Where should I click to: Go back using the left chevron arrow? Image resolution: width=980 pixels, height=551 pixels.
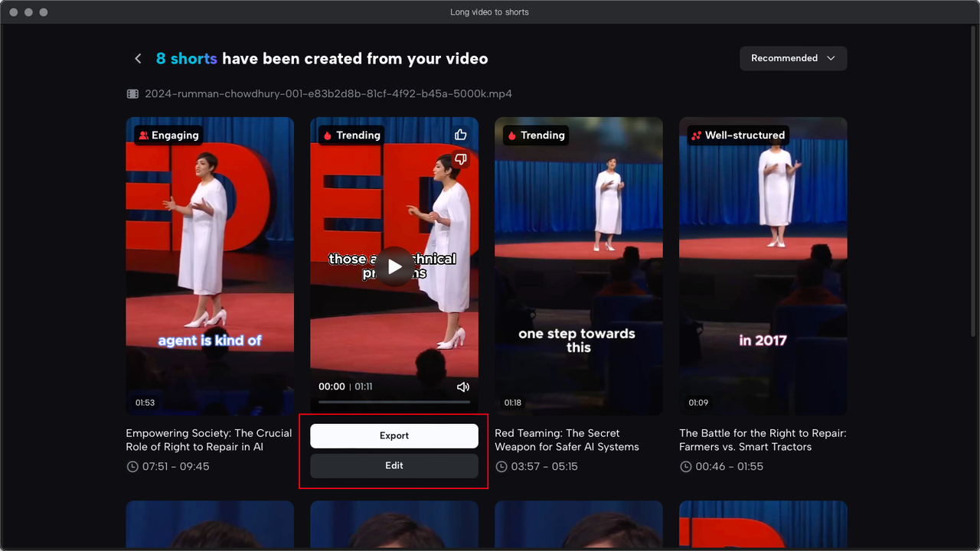[138, 59]
